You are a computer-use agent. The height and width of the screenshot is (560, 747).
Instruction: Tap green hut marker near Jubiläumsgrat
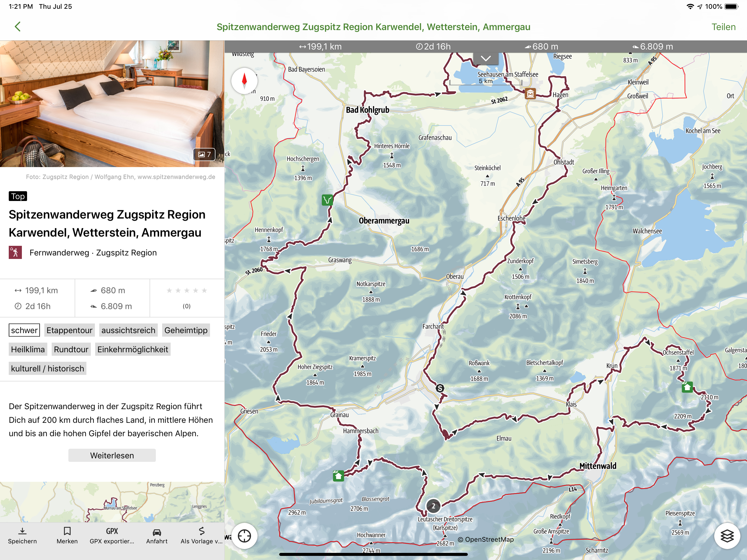[339, 476]
